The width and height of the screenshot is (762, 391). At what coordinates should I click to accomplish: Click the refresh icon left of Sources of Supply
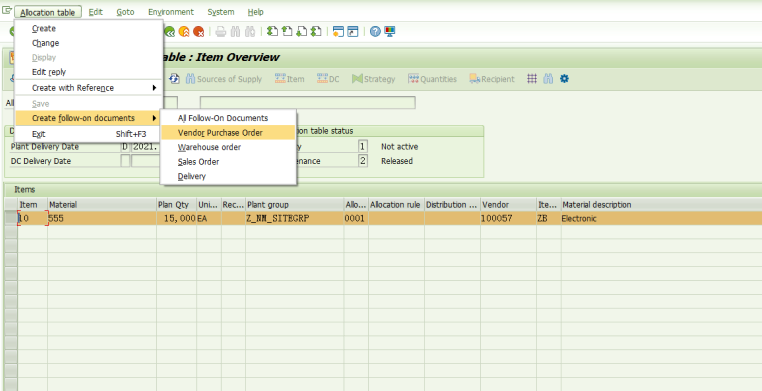pyautogui.click(x=174, y=79)
